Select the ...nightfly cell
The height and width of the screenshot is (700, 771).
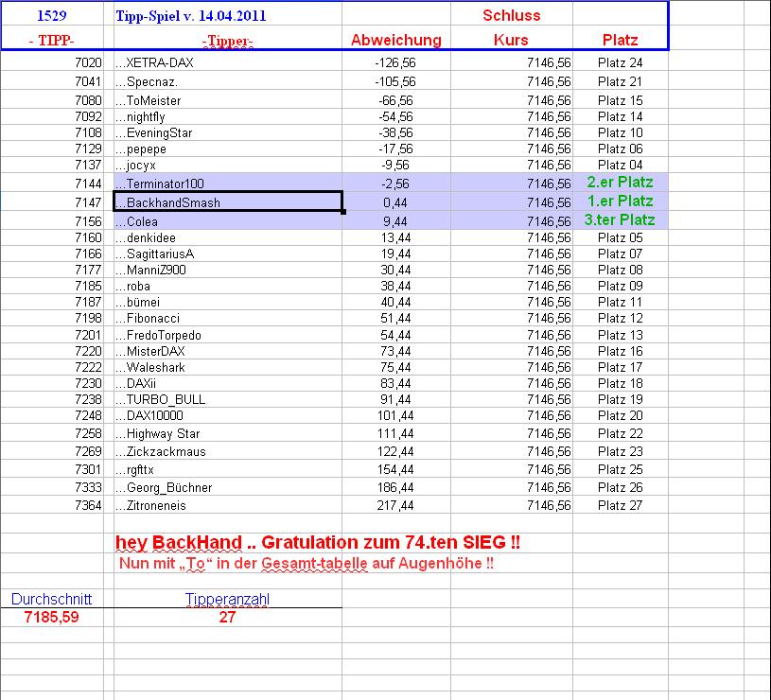(x=228, y=116)
